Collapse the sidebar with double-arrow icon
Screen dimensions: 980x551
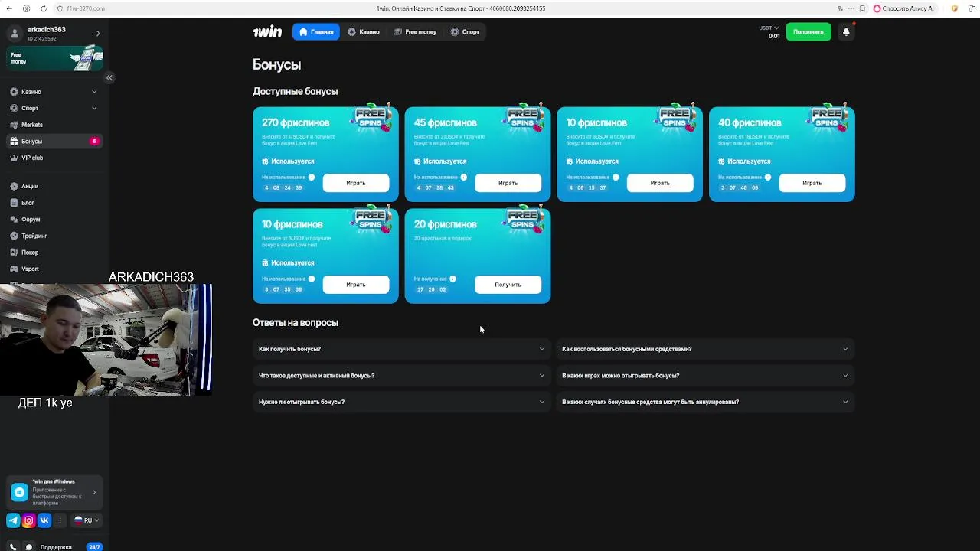(x=109, y=77)
